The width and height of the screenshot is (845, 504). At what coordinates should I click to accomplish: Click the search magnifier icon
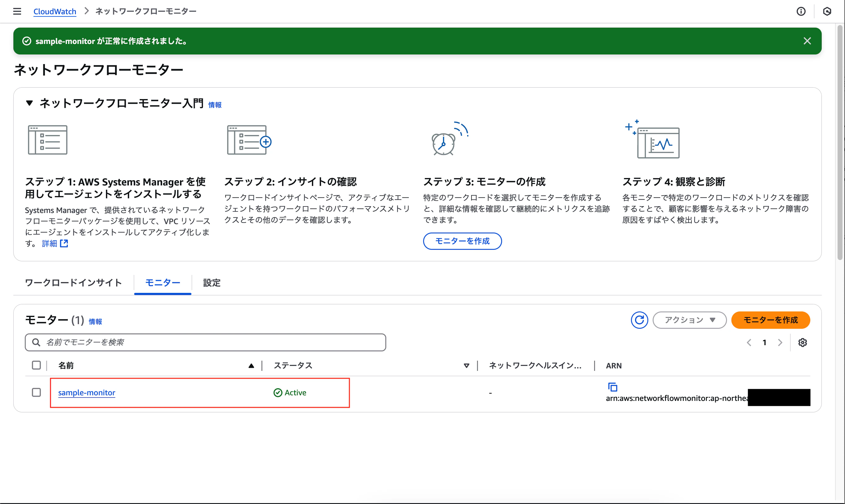click(x=36, y=342)
